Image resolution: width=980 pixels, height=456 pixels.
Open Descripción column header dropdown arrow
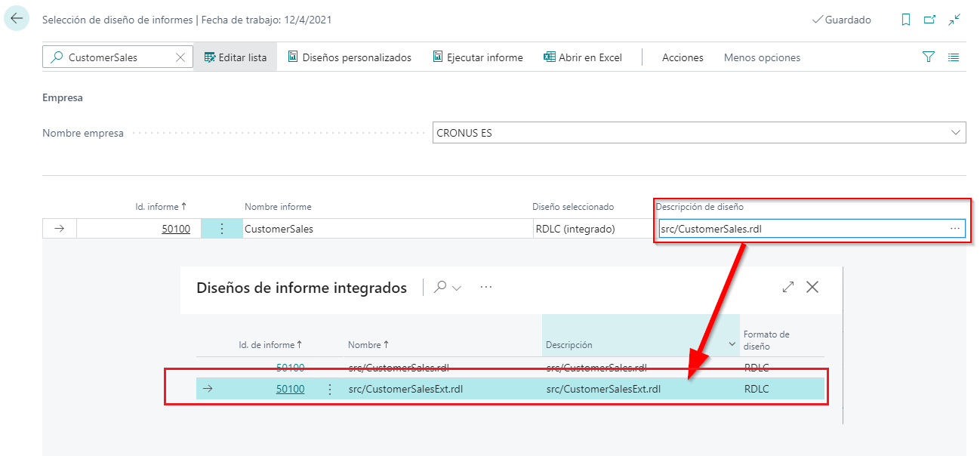[x=732, y=344]
